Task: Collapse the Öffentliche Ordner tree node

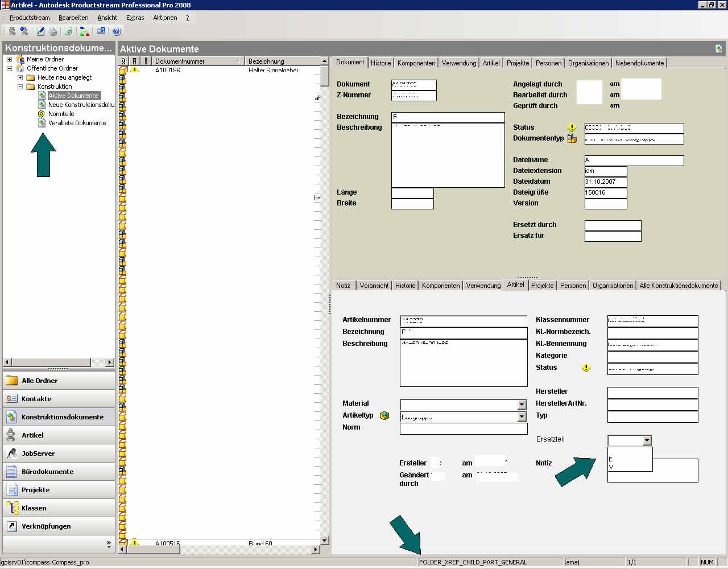Action: [9, 68]
